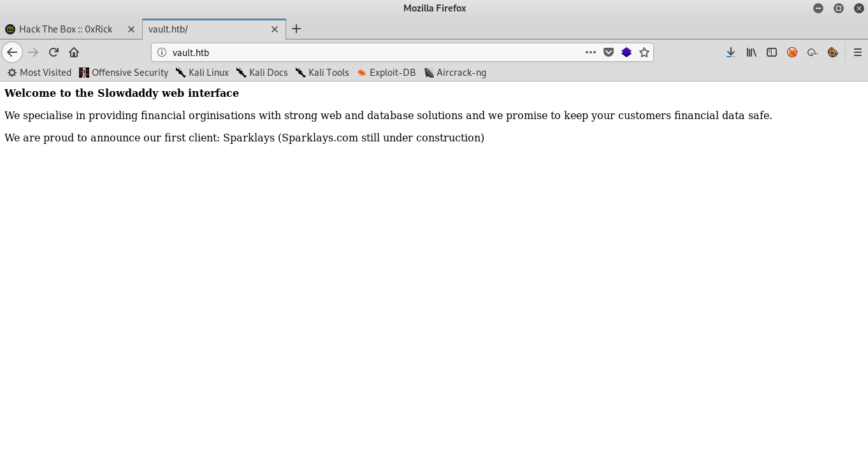The height and width of the screenshot is (470, 868).
Task: Toggle the sidebar view
Action: (772, 52)
